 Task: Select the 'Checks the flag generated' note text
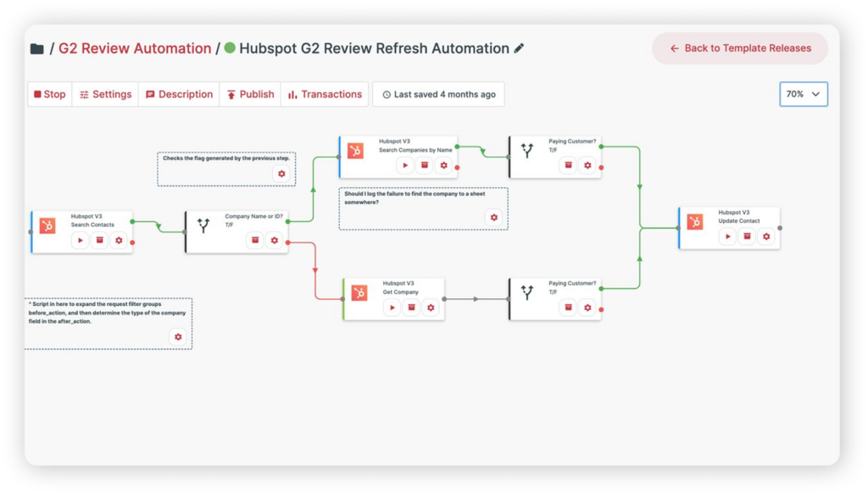226,158
